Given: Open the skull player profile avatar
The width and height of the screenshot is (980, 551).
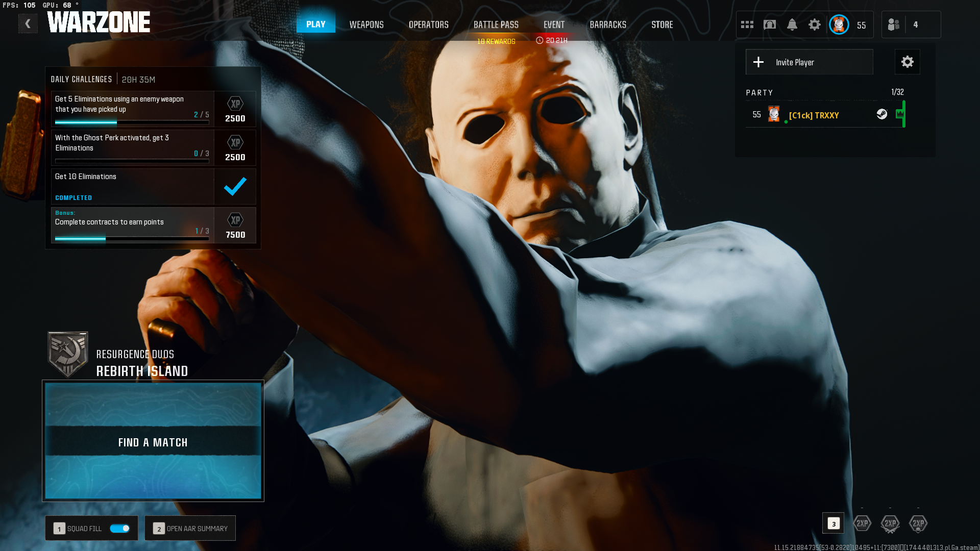Looking at the screenshot, I should [839, 24].
